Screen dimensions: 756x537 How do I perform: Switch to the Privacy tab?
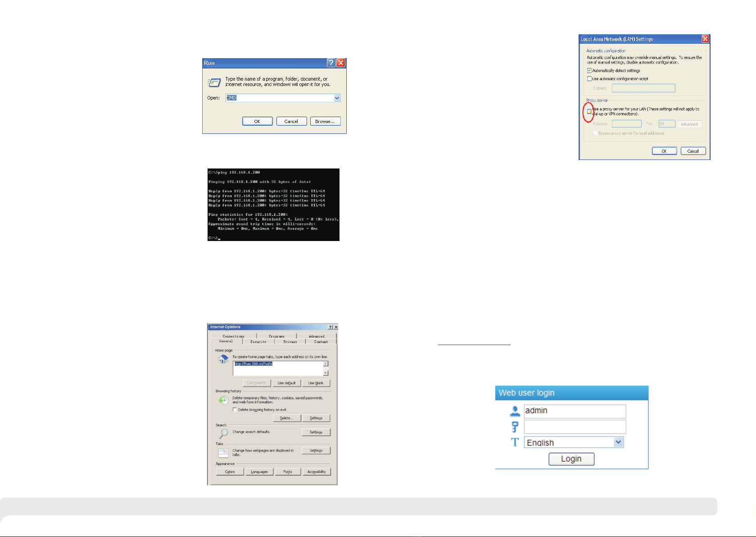coord(290,341)
